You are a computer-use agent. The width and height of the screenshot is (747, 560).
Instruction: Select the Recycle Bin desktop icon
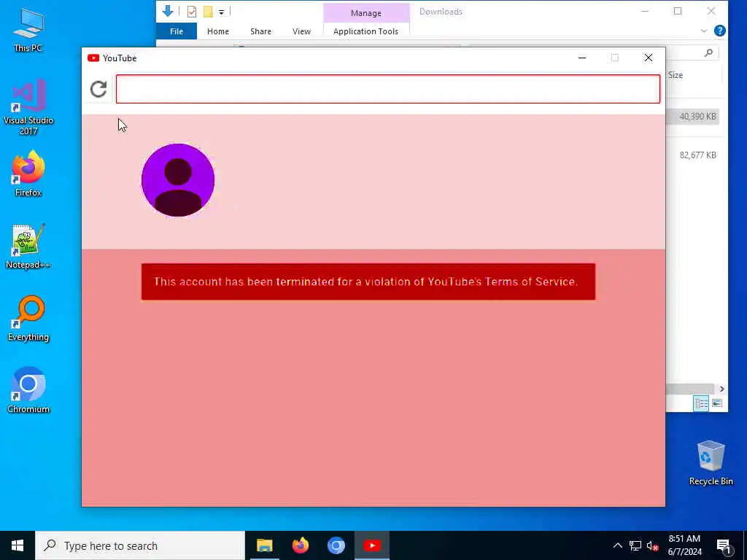[711, 463]
